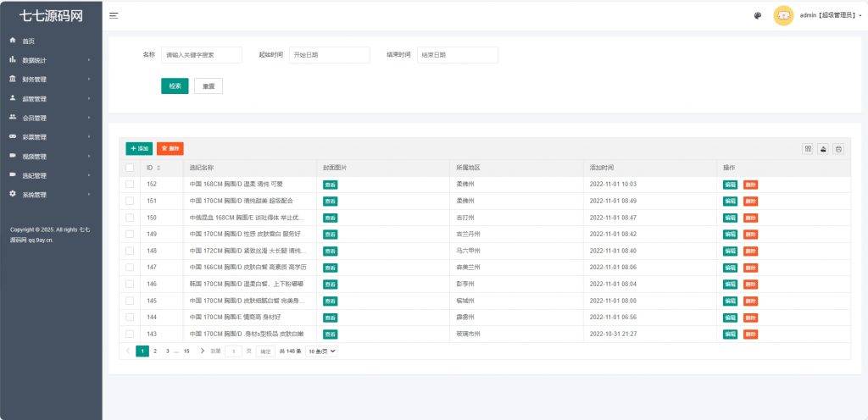Open the column filter icon above the table
The width and height of the screenshot is (868, 420).
[x=808, y=149]
